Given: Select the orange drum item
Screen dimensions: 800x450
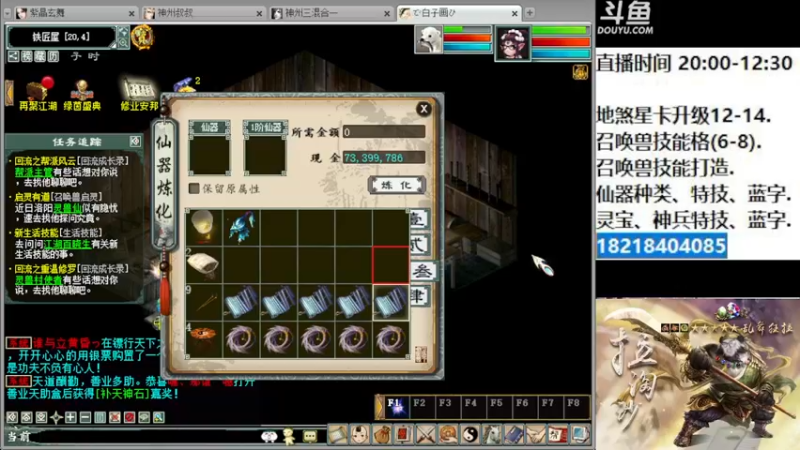Looking at the screenshot, I should click(x=204, y=339).
